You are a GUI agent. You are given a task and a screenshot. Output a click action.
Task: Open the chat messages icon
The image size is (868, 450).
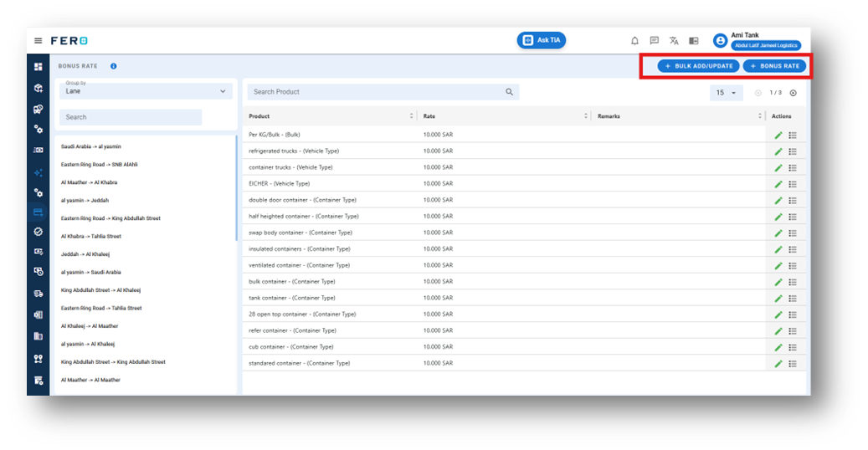click(655, 40)
